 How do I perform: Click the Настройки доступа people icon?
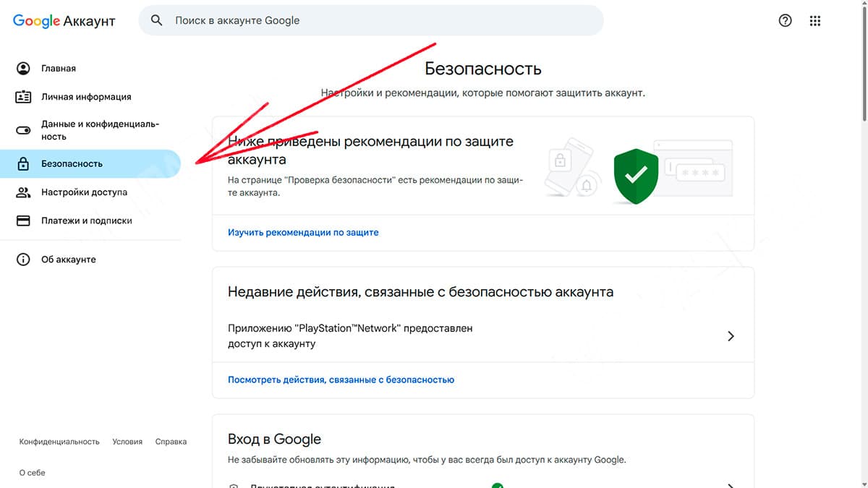click(x=23, y=192)
